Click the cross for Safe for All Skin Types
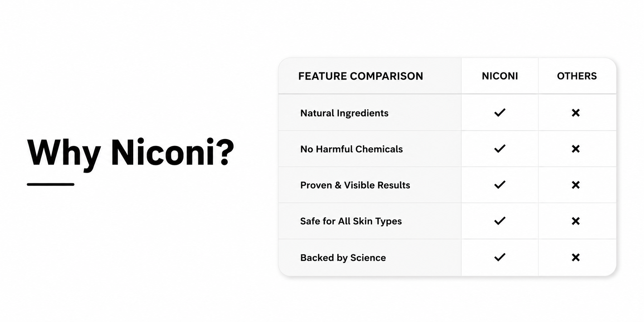The image size is (644, 322). coord(575,221)
